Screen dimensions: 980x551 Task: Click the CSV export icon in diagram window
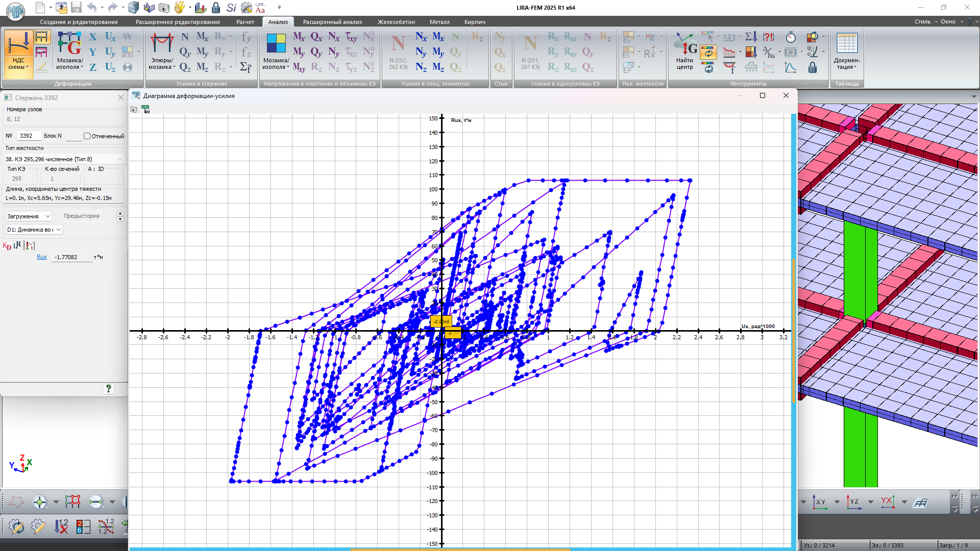pos(146,109)
